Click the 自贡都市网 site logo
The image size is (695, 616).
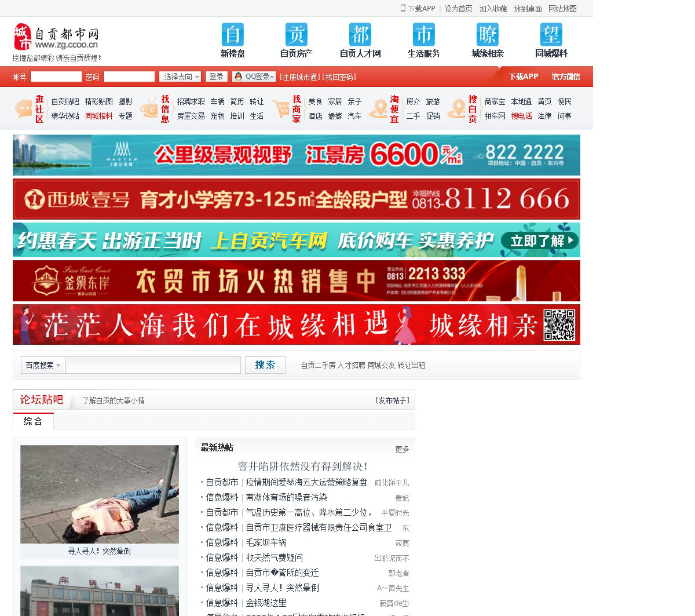click(56, 37)
